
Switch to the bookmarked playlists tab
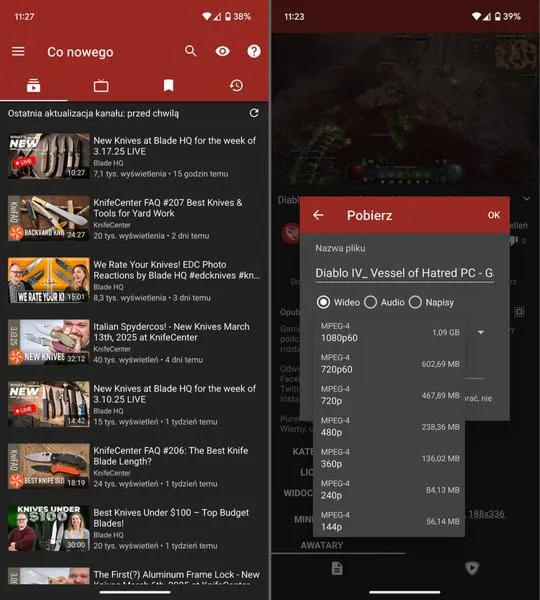pos(168,85)
